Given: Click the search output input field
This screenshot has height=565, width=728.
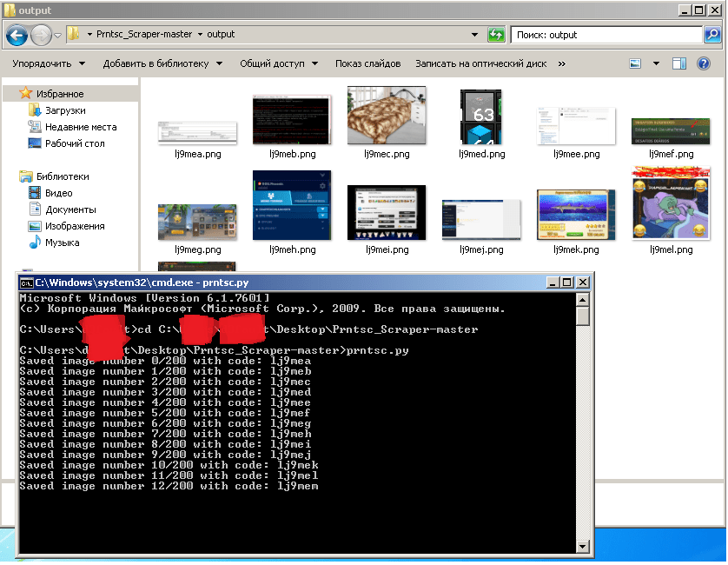Looking at the screenshot, I should pos(604,35).
